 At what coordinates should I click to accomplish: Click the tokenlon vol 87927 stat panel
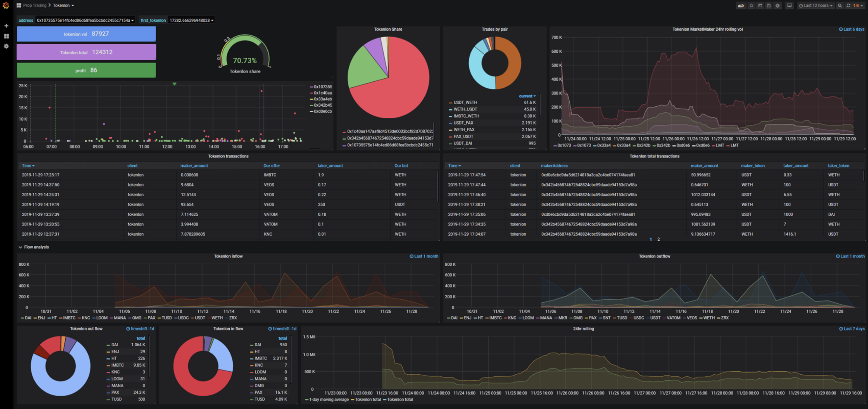click(86, 34)
